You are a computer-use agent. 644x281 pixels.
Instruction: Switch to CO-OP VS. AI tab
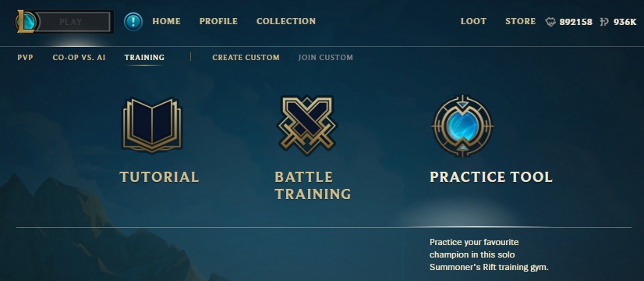point(79,58)
